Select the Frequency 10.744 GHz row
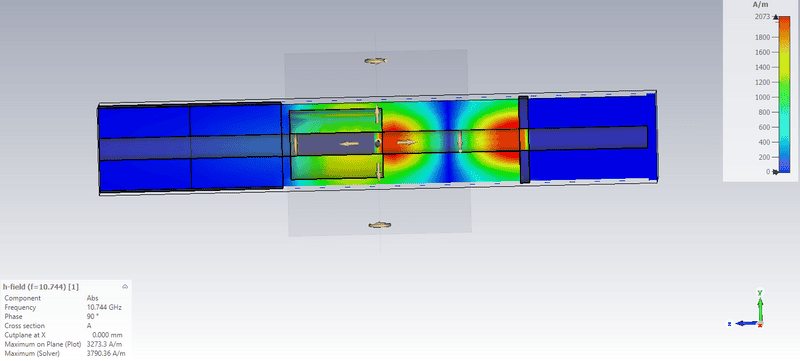The height and width of the screenshot is (361, 800). tap(65, 307)
